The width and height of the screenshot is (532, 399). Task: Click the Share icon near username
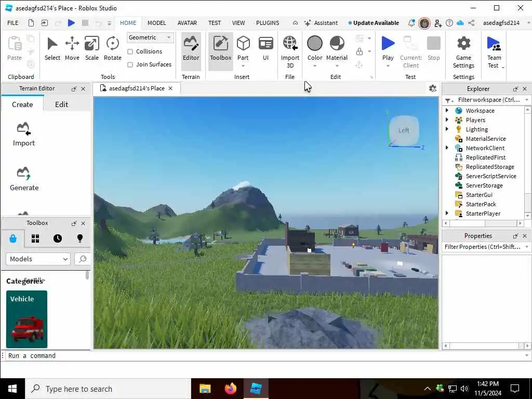(x=471, y=23)
